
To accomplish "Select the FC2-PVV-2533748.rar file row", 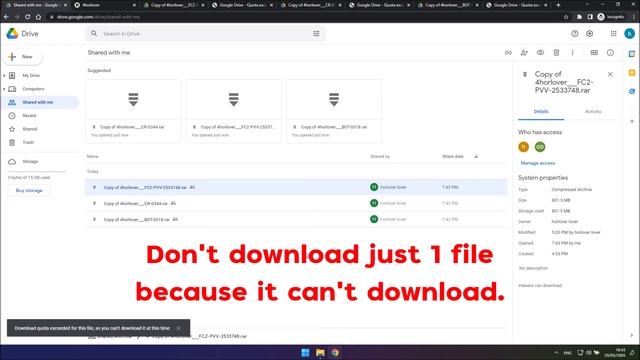I will pos(296,187).
